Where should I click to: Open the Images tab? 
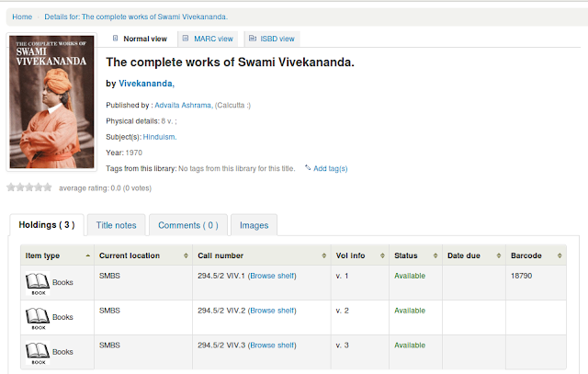tap(254, 225)
